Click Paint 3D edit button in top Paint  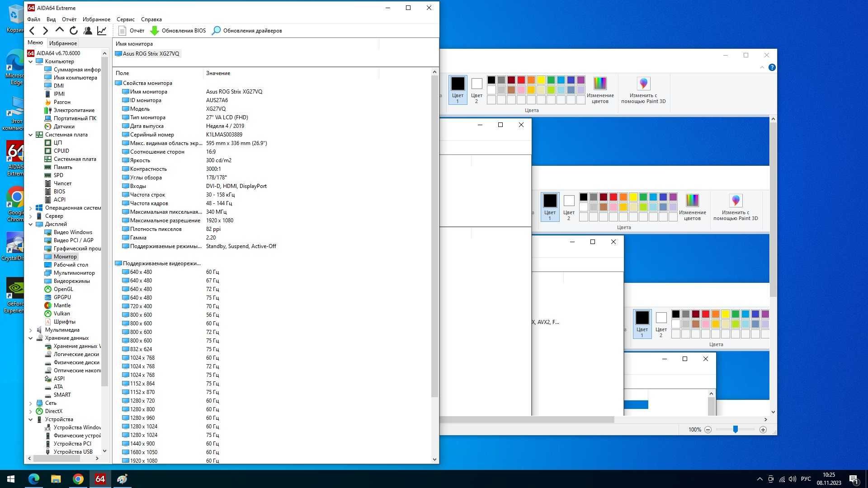pyautogui.click(x=643, y=89)
